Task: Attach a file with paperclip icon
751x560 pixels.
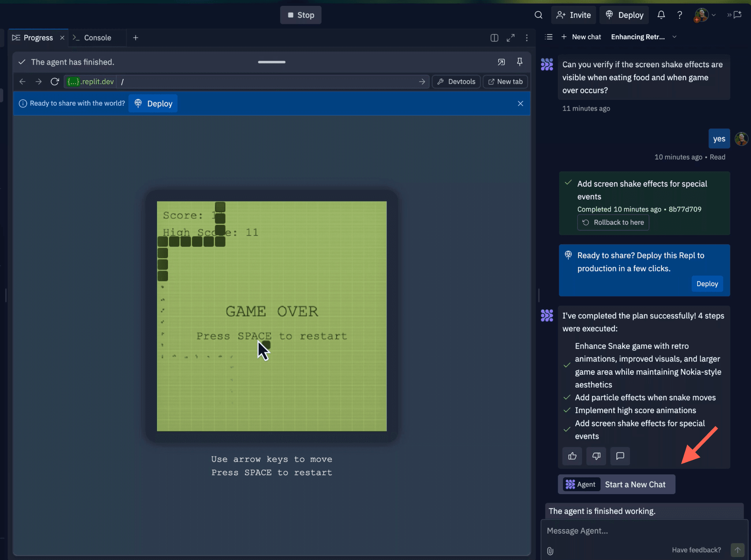Action: pyautogui.click(x=550, y=551)
